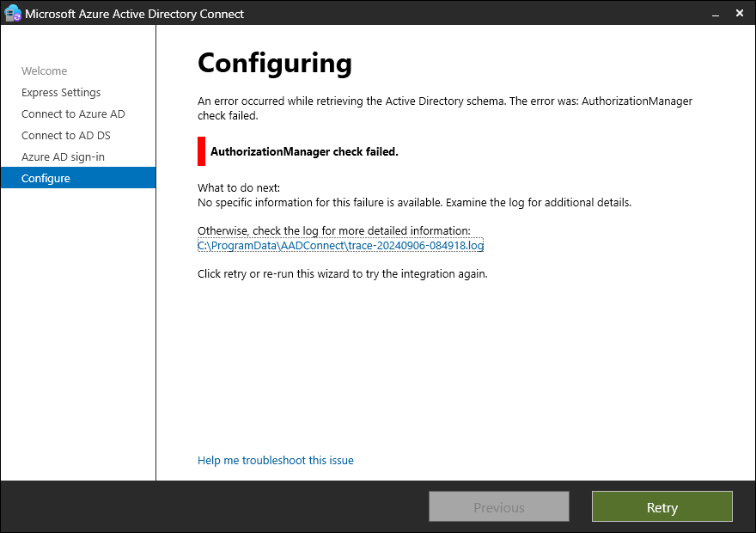Click the red error indicator bar
The width and height of the screenshot is (756, 533).
200,151
